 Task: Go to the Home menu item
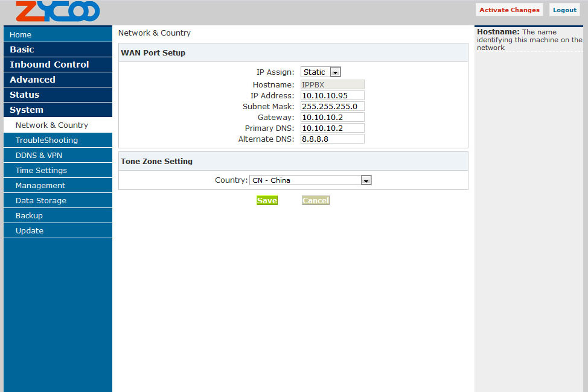[57, 35]
